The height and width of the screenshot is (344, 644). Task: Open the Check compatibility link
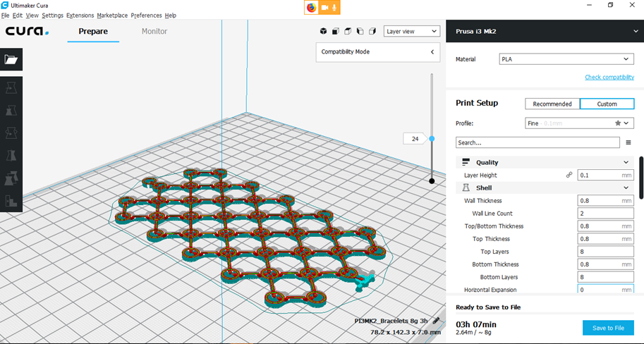[x=609, y=77]
